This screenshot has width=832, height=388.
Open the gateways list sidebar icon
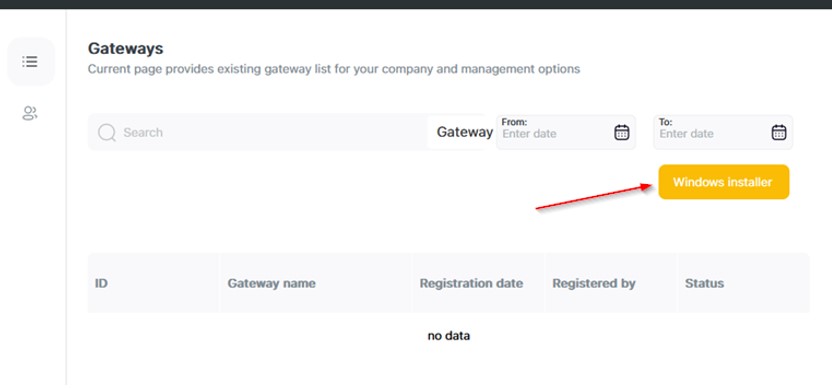tap(30, 62)
